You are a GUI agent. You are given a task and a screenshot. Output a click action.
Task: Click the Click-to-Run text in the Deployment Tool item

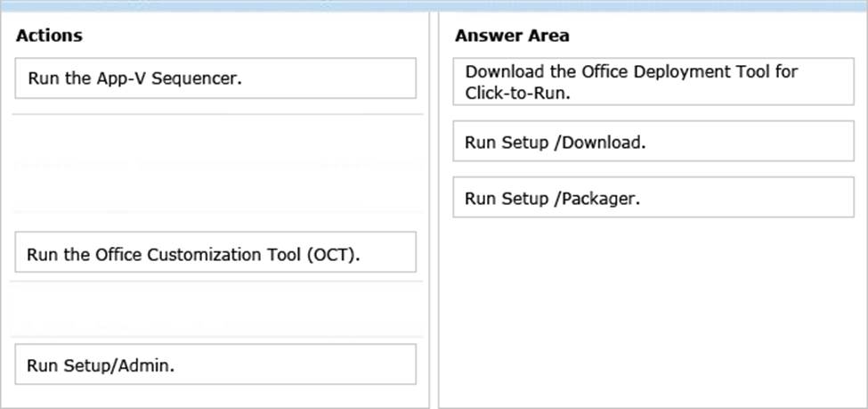(517, 93)
